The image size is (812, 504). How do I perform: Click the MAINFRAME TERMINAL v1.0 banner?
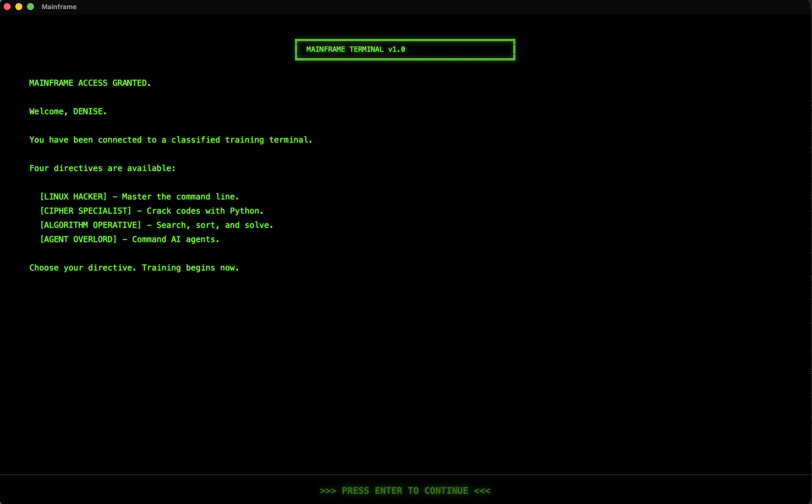click(405, 50)
